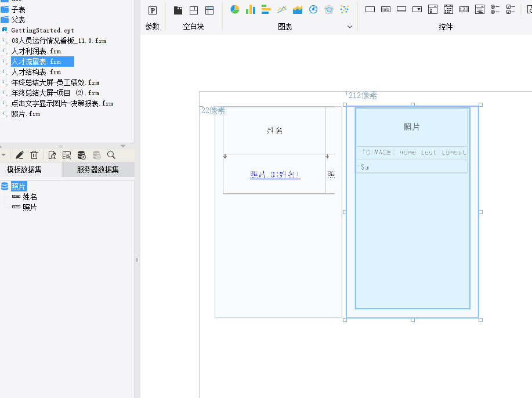Add an area chart to the form

[x=298, y=9]
